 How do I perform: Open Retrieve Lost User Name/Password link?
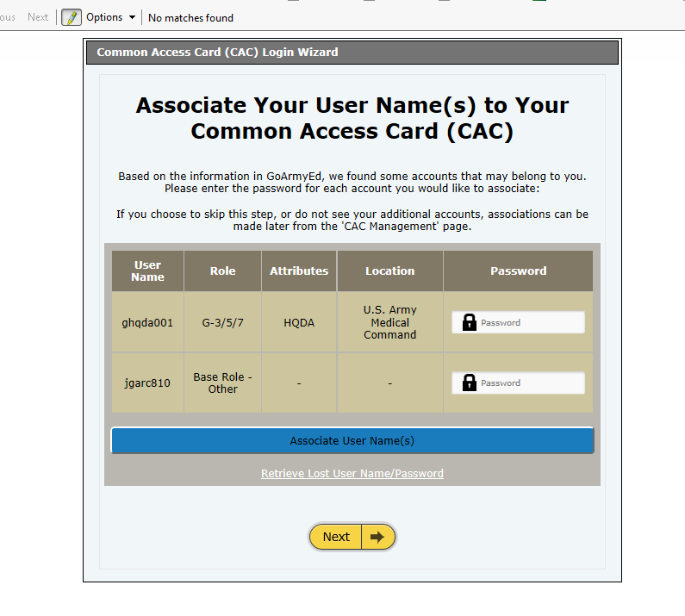point(352,474)
